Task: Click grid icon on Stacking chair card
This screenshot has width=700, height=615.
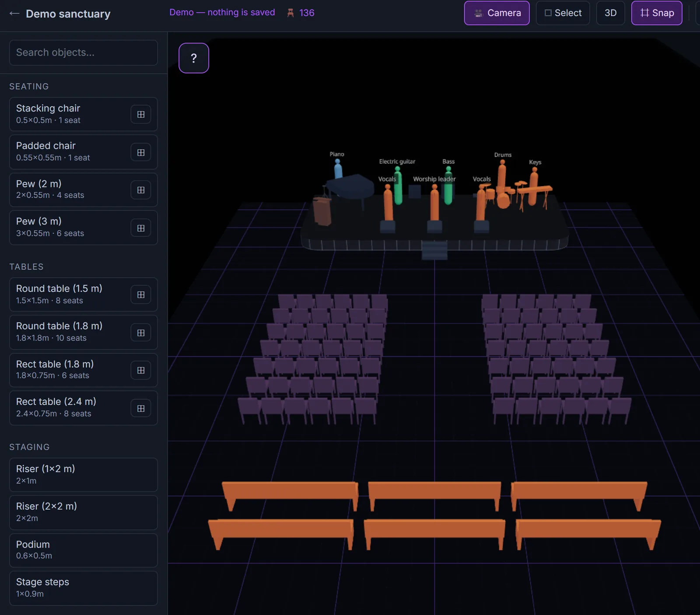Action: (141, 114)
